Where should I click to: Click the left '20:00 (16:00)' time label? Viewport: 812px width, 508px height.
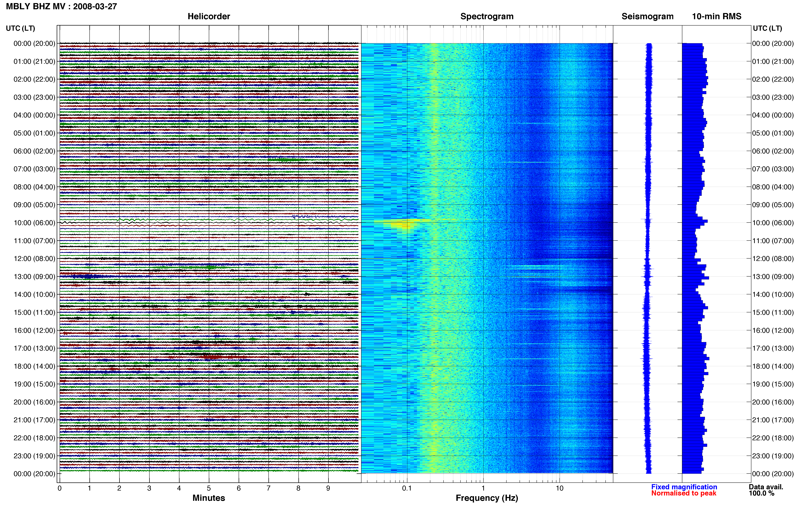click(34, 402)
